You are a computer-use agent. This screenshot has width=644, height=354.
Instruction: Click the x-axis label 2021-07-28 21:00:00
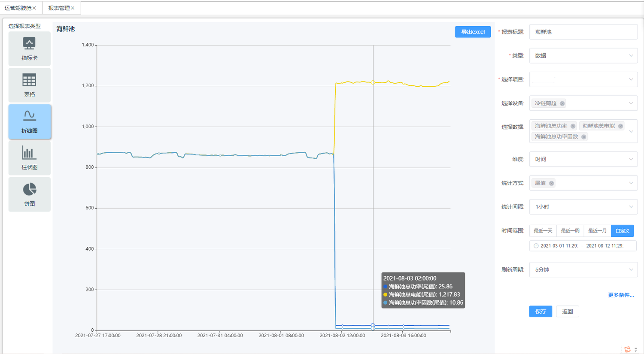[159, 336]
